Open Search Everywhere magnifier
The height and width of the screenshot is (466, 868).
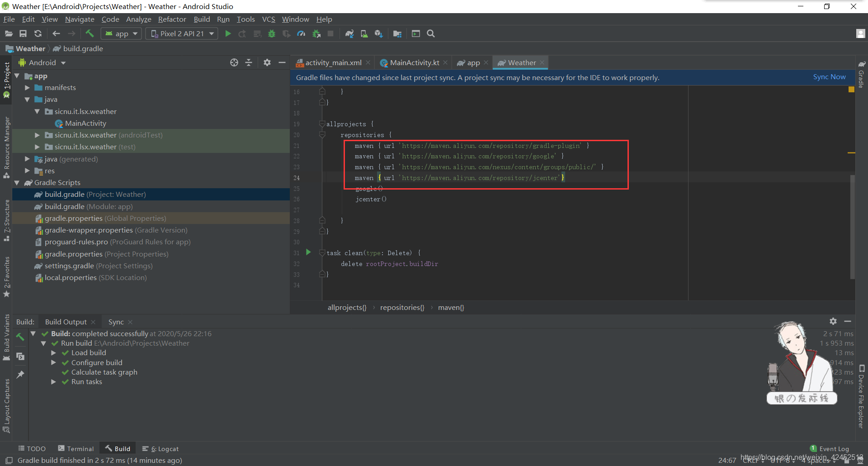pos(430,33)
